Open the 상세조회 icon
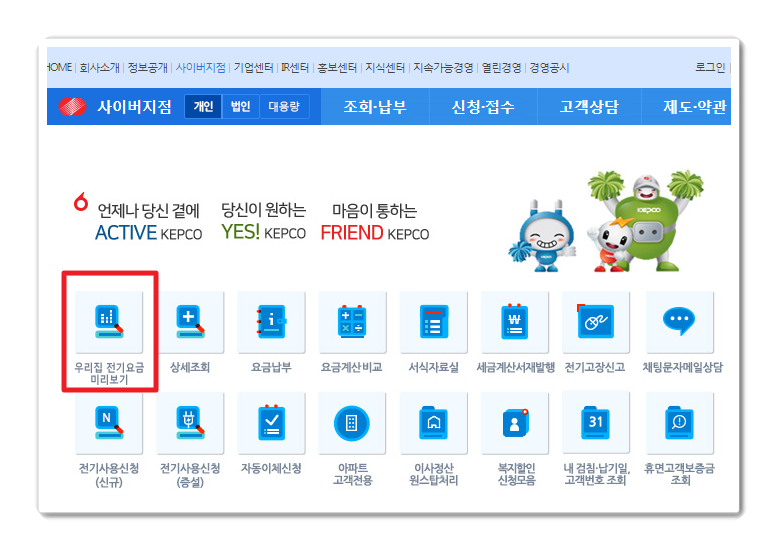The height and width of the screenshot is (557, 784). 190,322
